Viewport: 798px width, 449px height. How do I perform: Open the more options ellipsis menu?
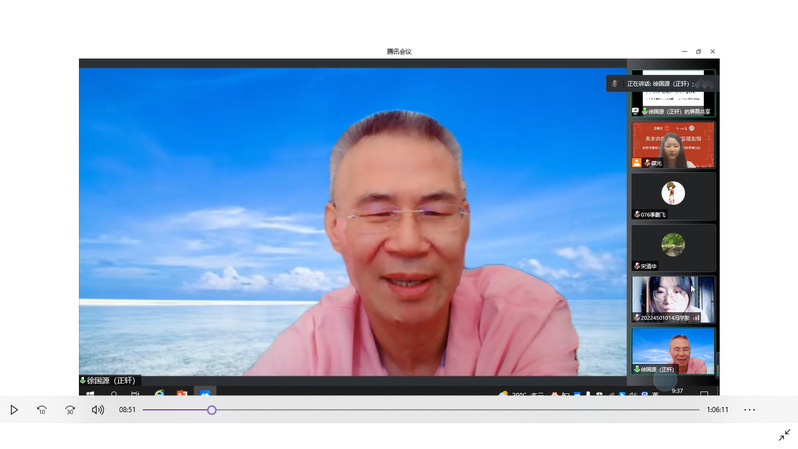pyautogui.click(x=750, y=410)
